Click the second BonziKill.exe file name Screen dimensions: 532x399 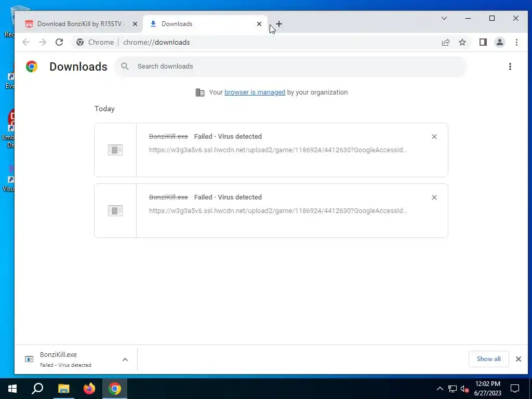(168, 197)
